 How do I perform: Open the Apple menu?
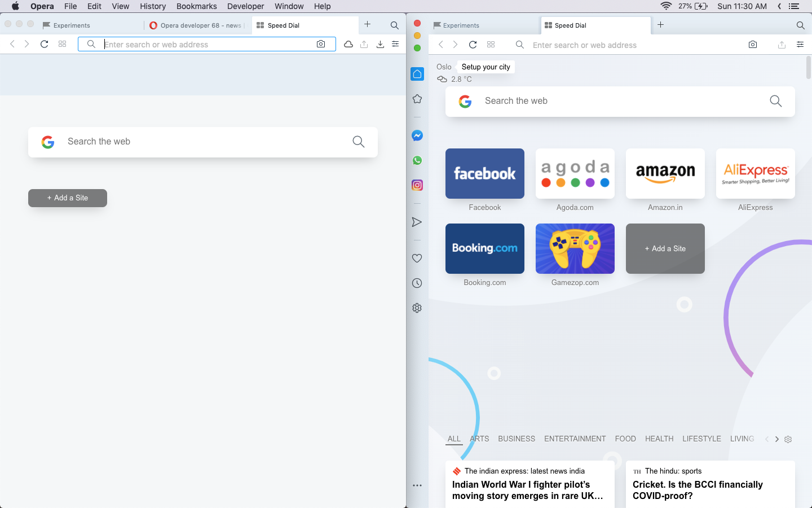(15, 6)
